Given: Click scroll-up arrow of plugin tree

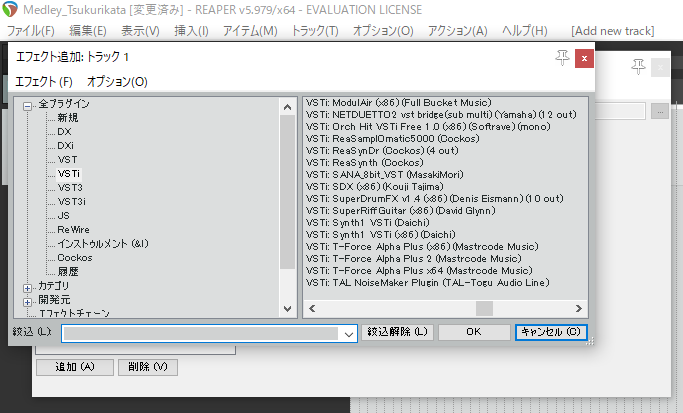Looking at the screenshot, I should pos(287,107).
